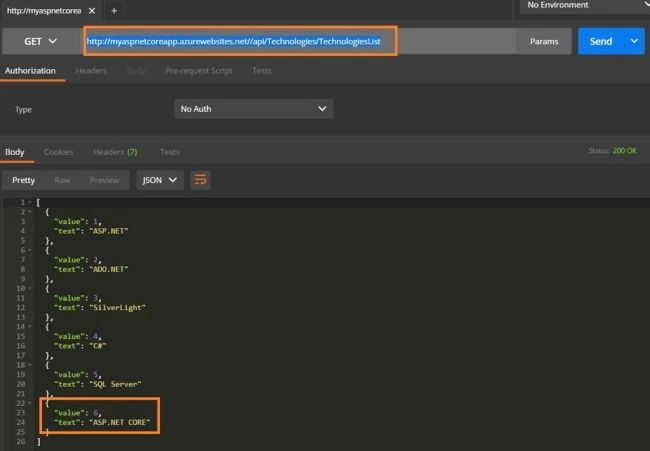The height and width of the screenshot is (451, 650).
Task: Switch to the request Tests tab
Action: coord(262,71)
